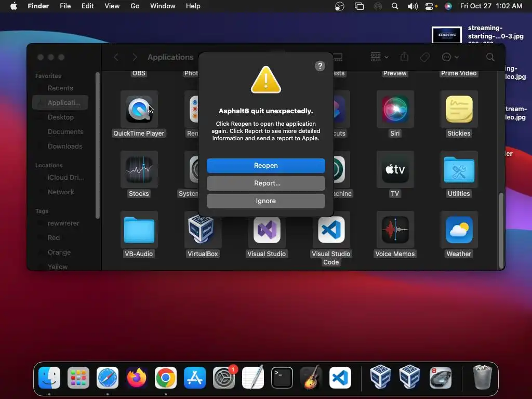Open App Store from the Dock
This screenshot has height=399, width=532.
[195, 377]
